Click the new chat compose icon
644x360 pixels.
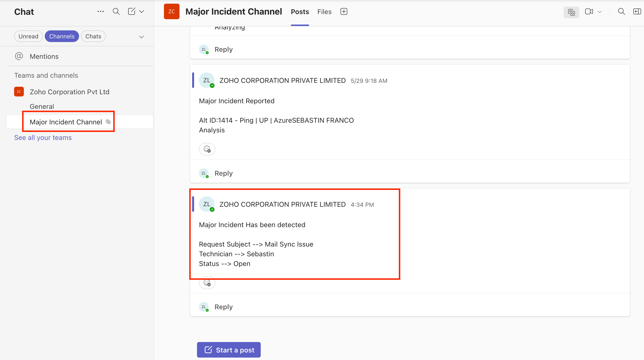click(132, 11)
